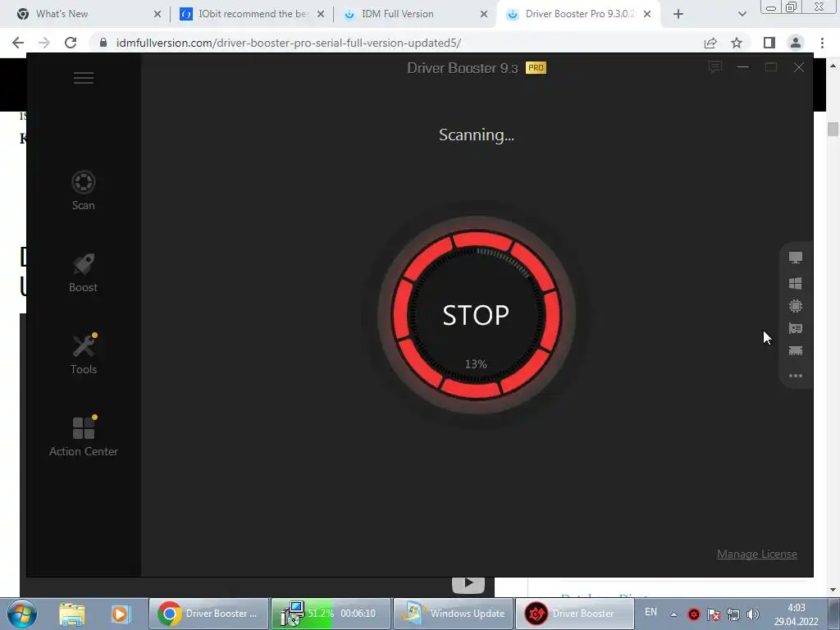Show CPU chip info in side panel

click(796, 306)
